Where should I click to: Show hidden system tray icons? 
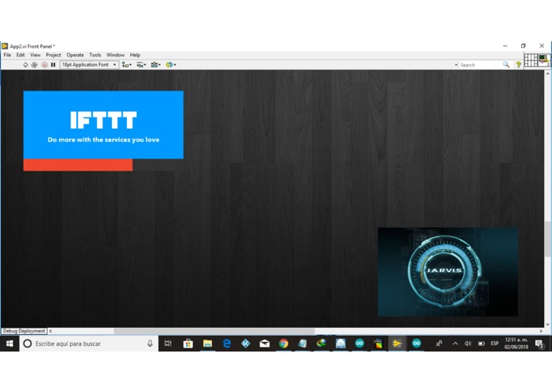tap(455, 344)
